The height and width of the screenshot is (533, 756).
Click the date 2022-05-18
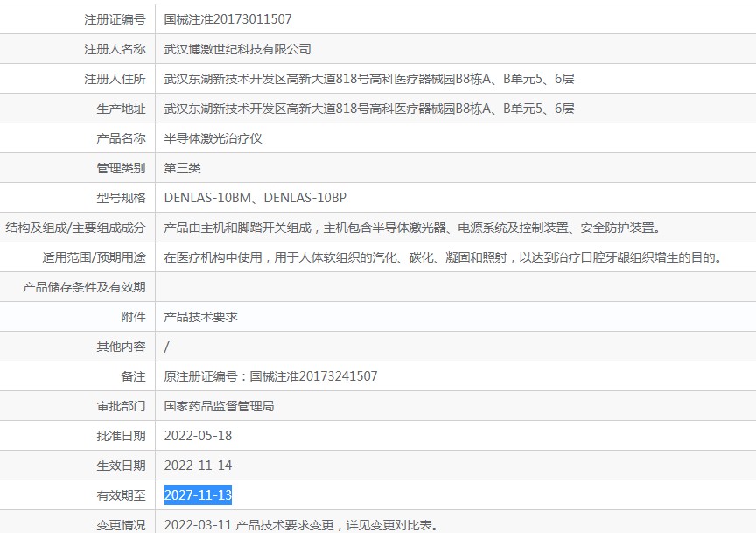(198, 436)
